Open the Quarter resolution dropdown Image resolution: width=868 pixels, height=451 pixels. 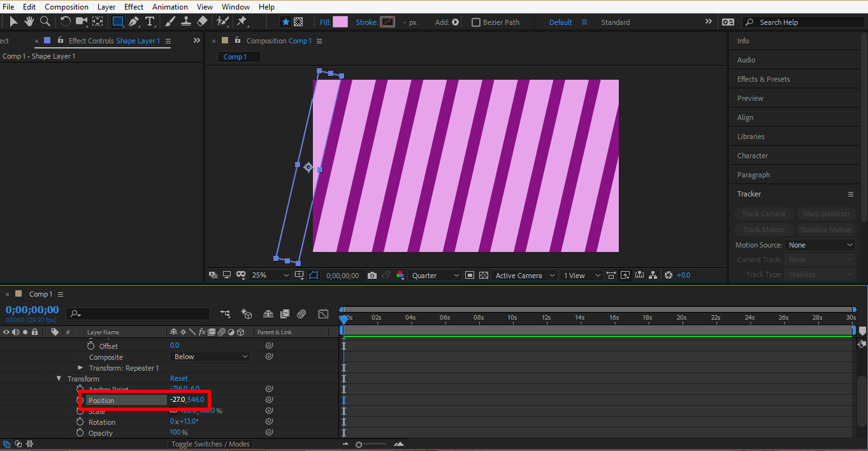click(x=436, y=276)
